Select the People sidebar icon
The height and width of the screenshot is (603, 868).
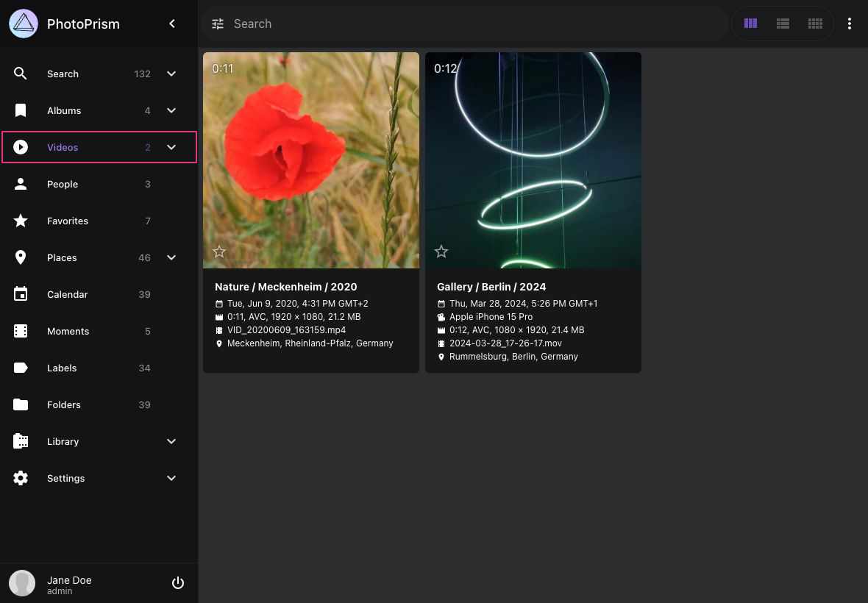pyautogui.click(x=21, y=184)
